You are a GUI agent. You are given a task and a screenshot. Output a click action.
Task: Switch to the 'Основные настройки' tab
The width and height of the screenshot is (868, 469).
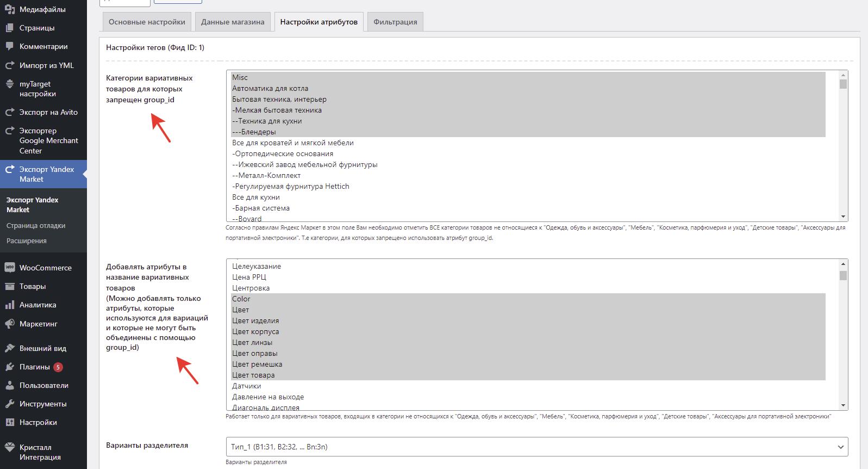147,22
